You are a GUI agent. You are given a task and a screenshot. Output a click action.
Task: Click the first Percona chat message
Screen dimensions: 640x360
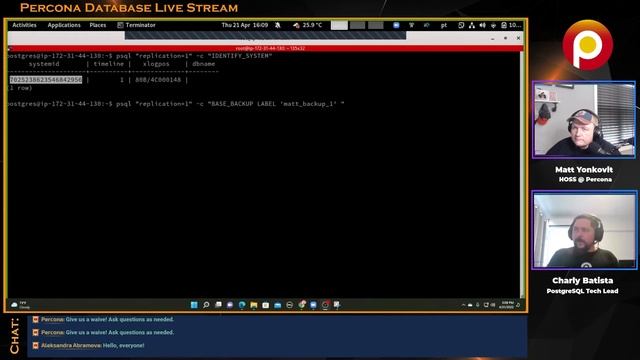click(x=103, y=319)
